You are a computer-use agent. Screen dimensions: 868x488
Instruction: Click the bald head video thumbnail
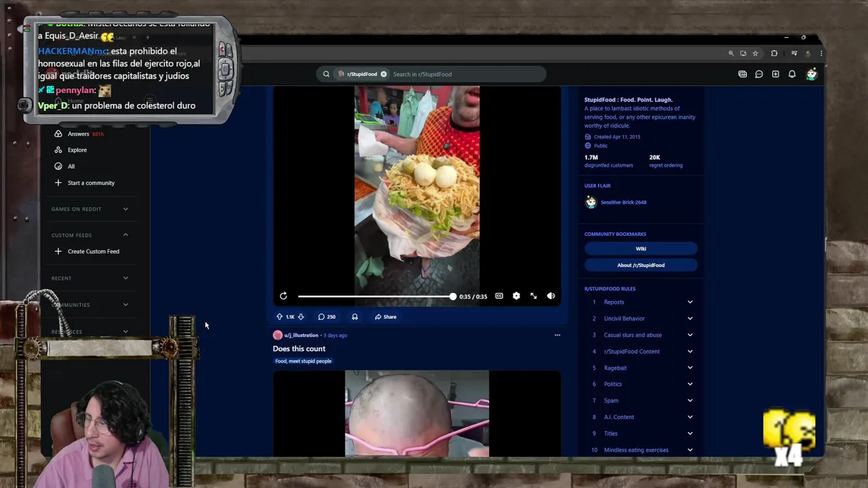[416, 413]
